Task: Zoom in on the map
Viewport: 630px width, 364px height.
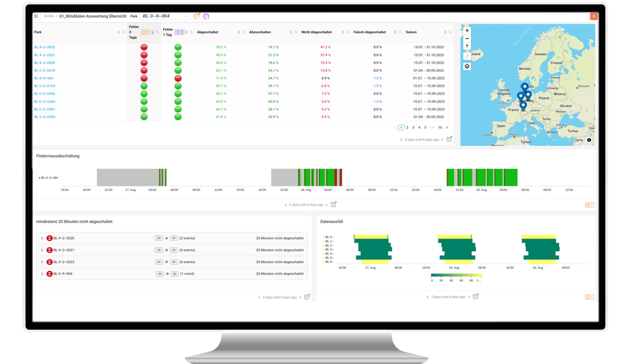Action: click(x=467, y=30)
